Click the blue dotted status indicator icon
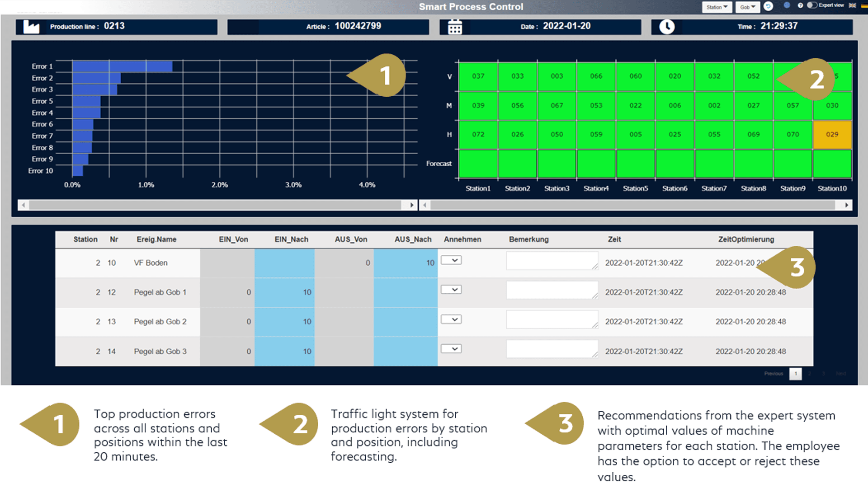Screen dimensions: 868x488 tap(787, 5)
